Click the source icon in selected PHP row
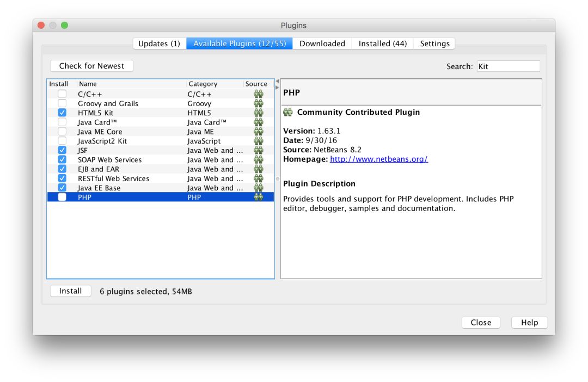This screenshot has width=588, height=382. 258,197
